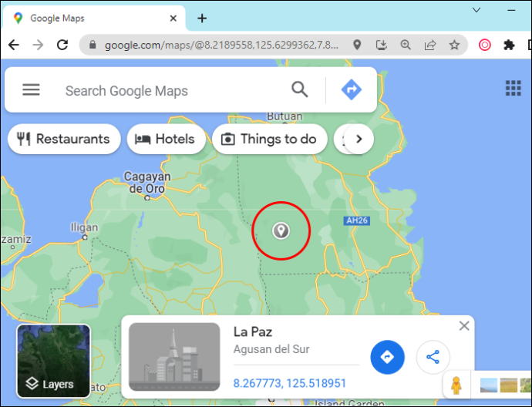Click the Cagayan de Oro map label

coord(147,183)
